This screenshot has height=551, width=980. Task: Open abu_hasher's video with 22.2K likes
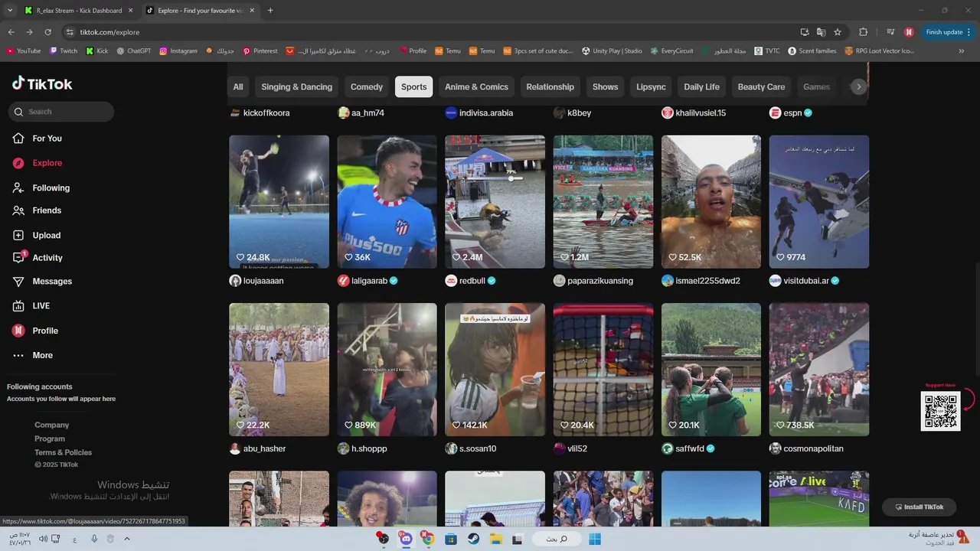279,370
